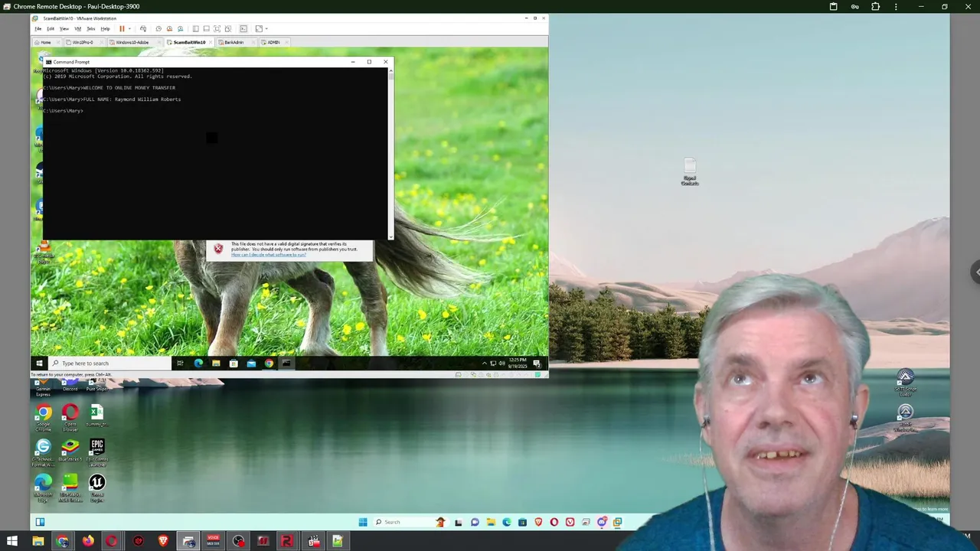Open the Widgets icon on the remote taskbar
This screenshot has height=551, width=980.
[40, 522]
